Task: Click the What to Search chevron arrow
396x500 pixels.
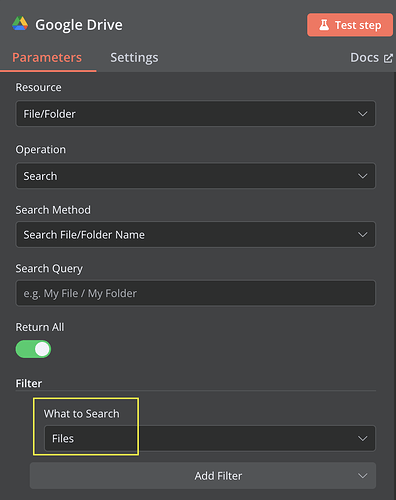Action: [x=362, y=438]
